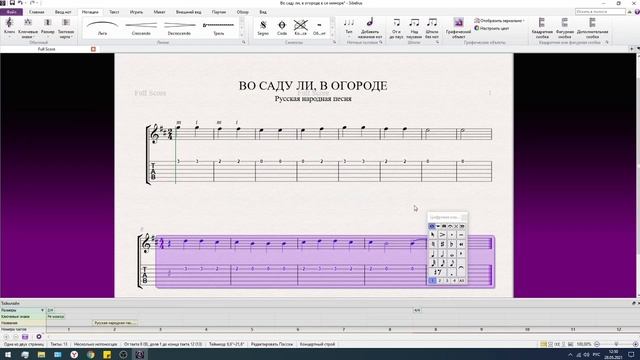Viewport: 640px width, 360px height.
Task: Select the accent on the keypad
Action: tap(442, 235)
